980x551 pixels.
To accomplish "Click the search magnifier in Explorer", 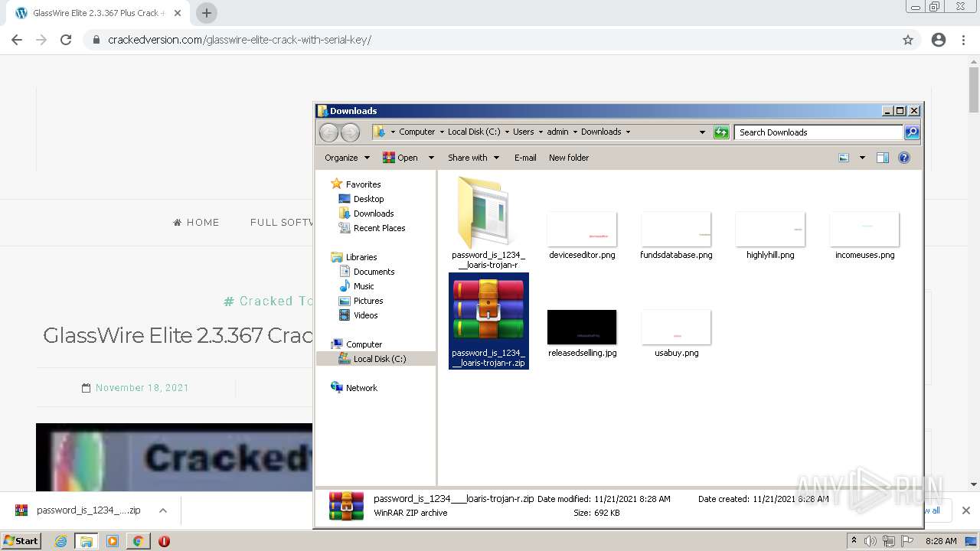I will 911,132.
